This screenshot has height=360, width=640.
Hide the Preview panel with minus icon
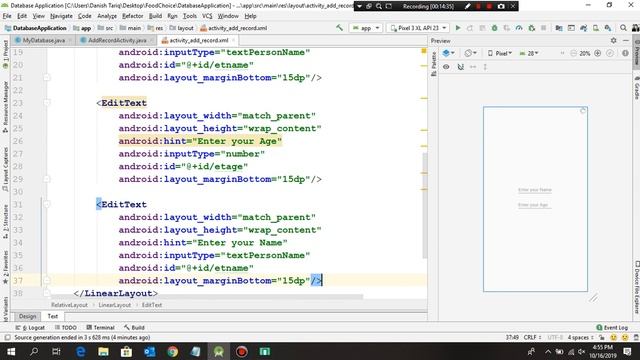[626, 40]
